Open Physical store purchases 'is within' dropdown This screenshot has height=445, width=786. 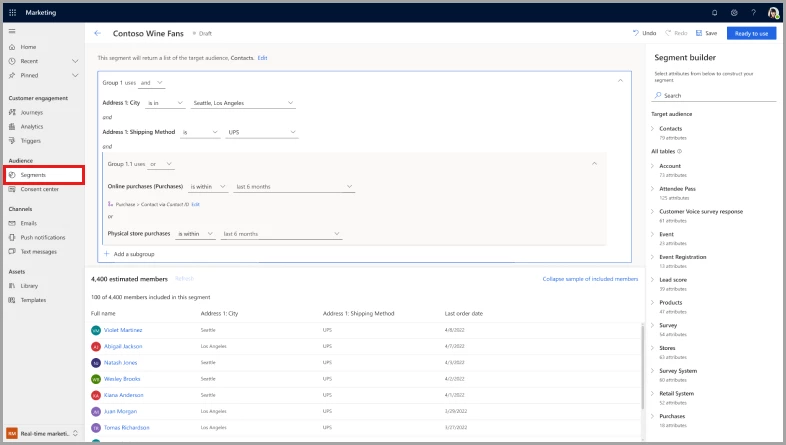pos(195,234)
